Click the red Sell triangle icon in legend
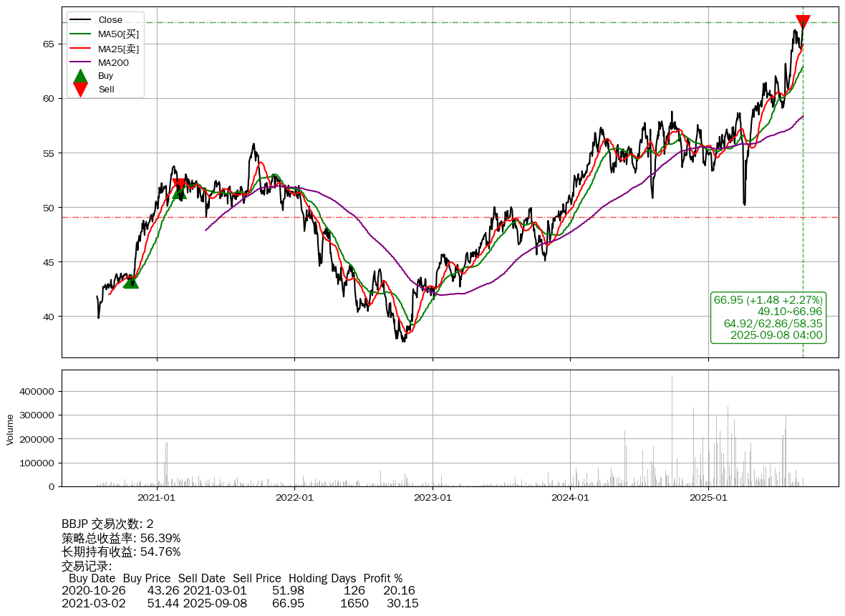Viewport: 845px width, 616px height. coord(81,90)
